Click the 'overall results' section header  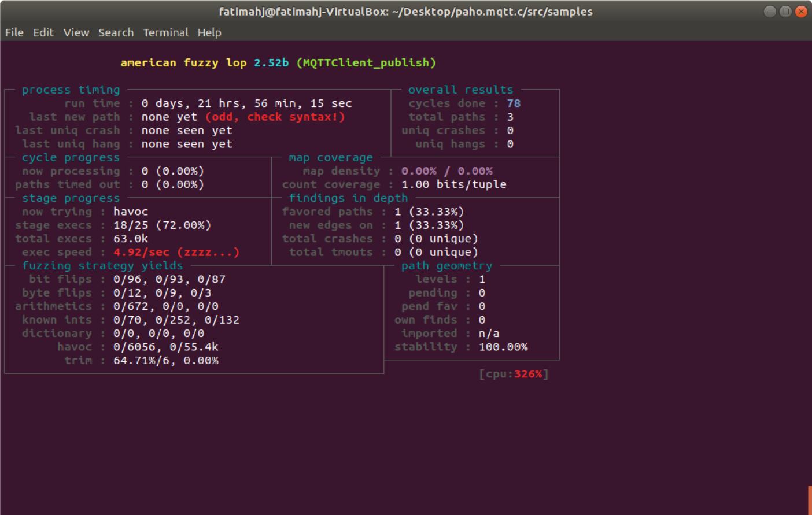[460, 90]
